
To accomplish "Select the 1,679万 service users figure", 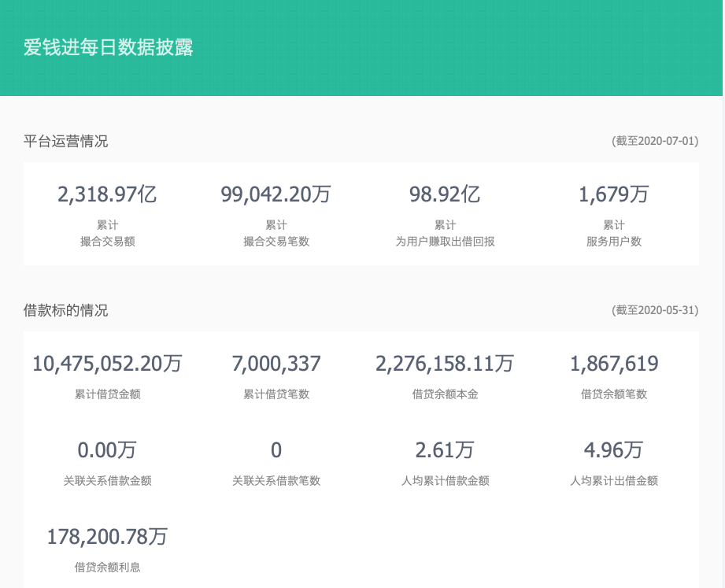I will [614, 194].
